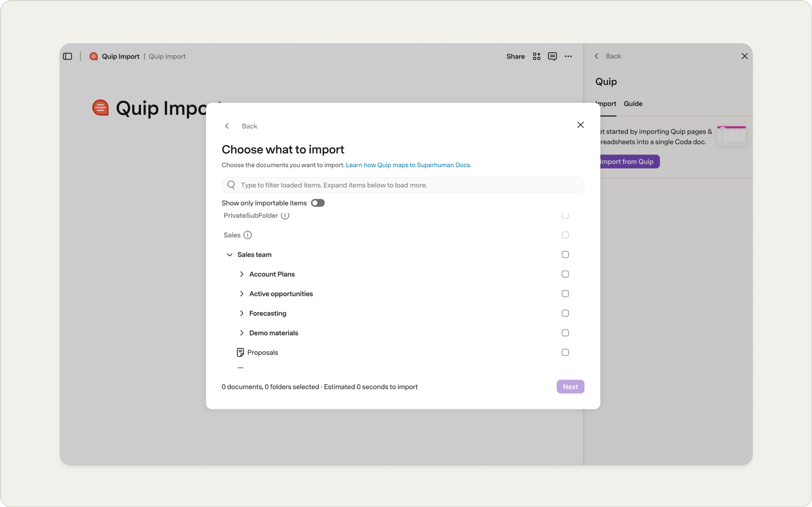Click the search magnifier icon in filter box

coord(231,185)
